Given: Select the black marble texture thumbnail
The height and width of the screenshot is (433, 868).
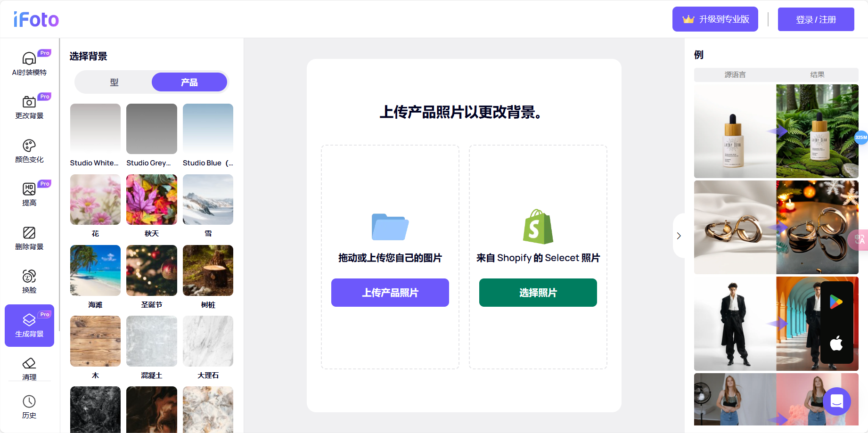Looking at the screenshot, I should [95, 409].
